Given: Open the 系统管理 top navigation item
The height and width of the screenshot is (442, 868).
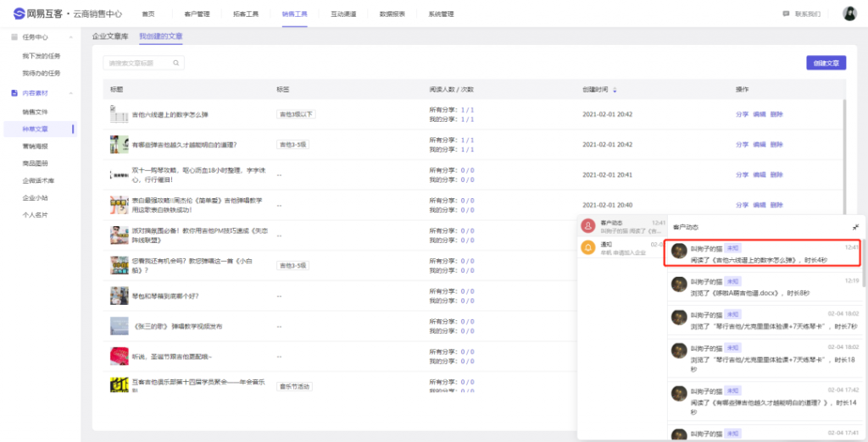Looking at the screenshot, I should [x=441, y=14].
